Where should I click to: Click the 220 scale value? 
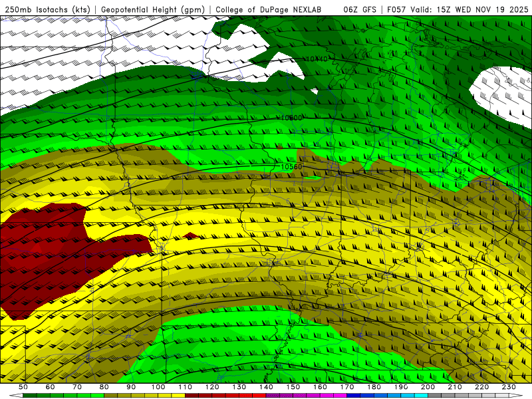click(x=482, y=387)
